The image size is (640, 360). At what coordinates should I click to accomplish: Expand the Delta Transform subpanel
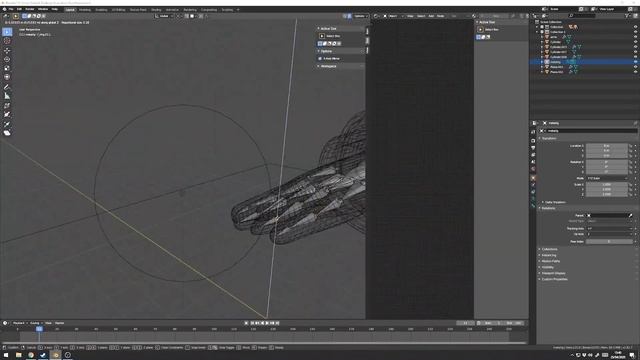click(x=554, y=202)
